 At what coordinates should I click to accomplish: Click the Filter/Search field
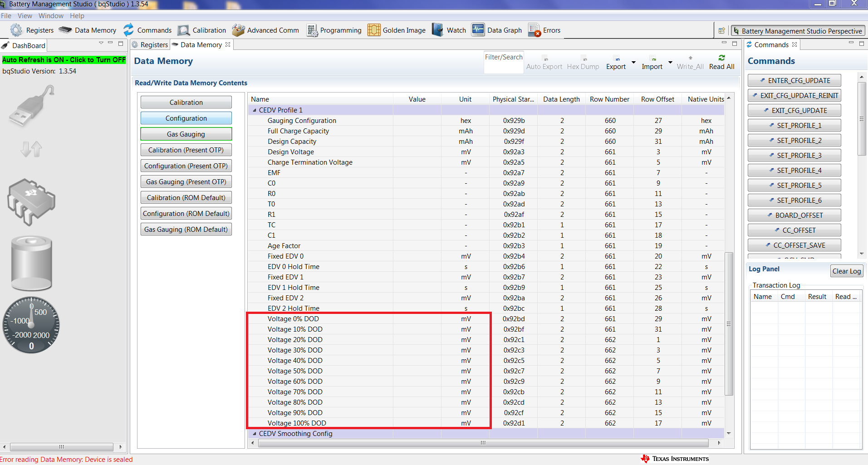504,62
